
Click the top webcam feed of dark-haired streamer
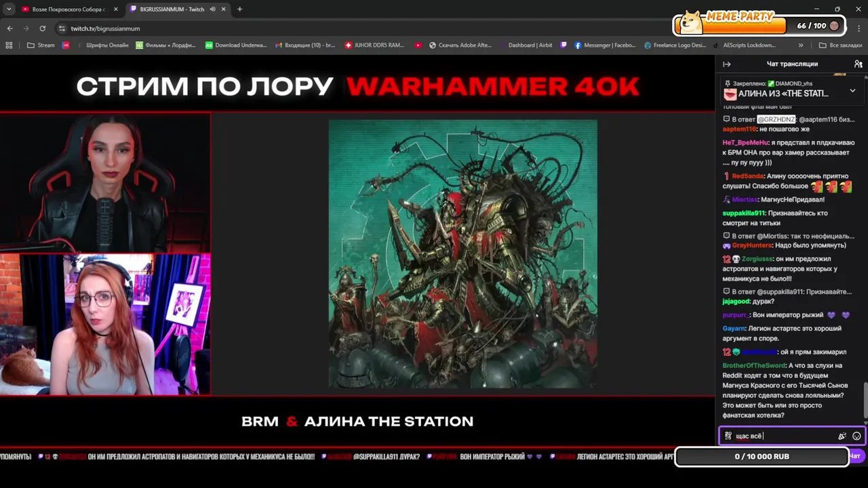point(105,183)
